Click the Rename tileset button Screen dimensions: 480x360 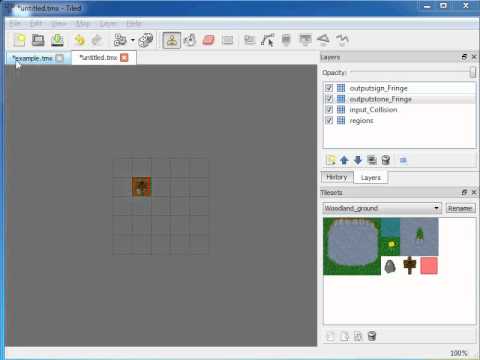(x=460, y=208)
